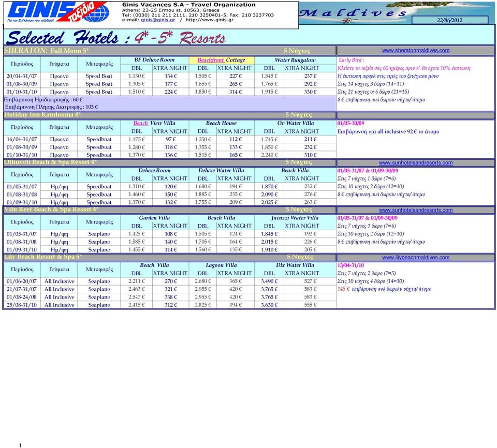Click the 'Beach View Villa' column header
The height and width of the screenshot is (448, 497).
click(154, 123)
